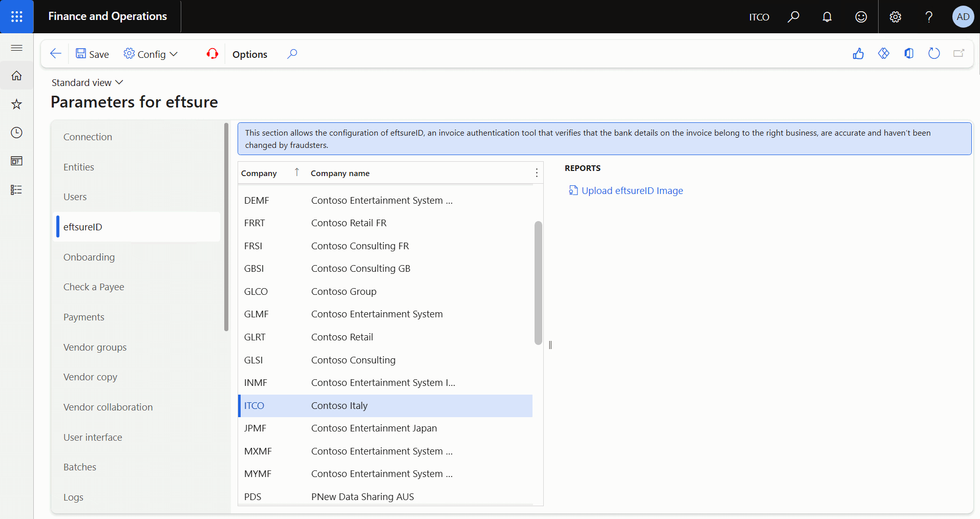
Task: Save the parameters
Action: (x=92, y=54)
